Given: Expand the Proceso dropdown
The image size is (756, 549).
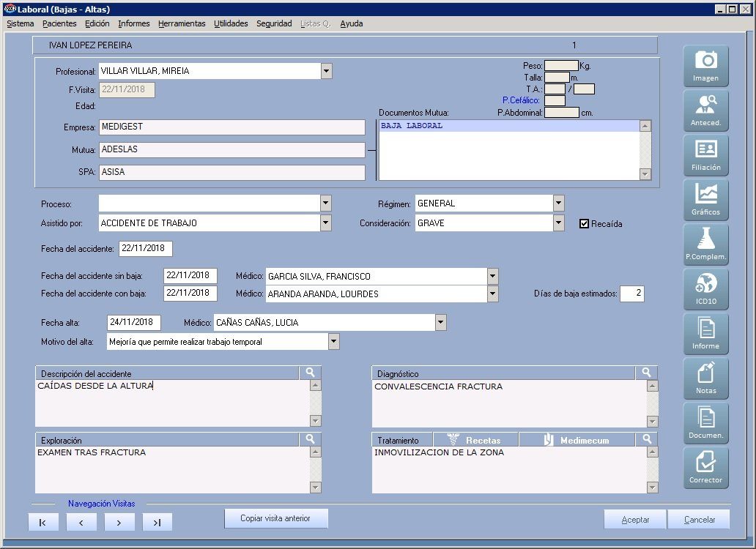Looking at the screenshot, I should point(326,203).
